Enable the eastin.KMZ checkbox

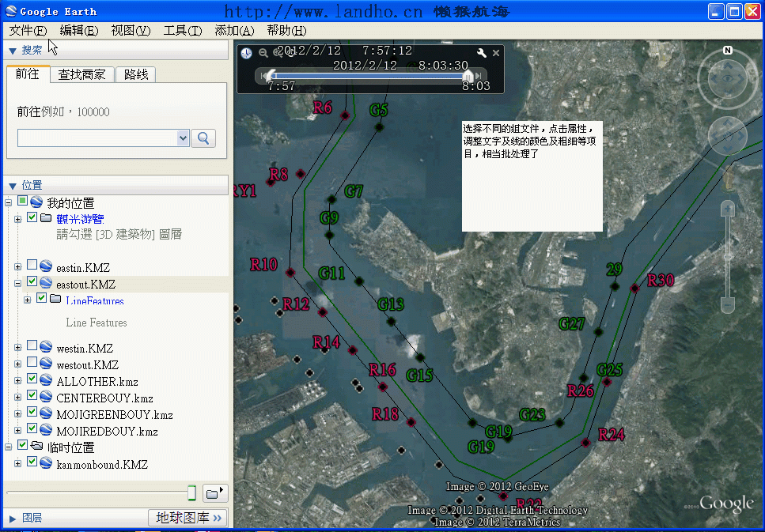click(x=32, y=265)
